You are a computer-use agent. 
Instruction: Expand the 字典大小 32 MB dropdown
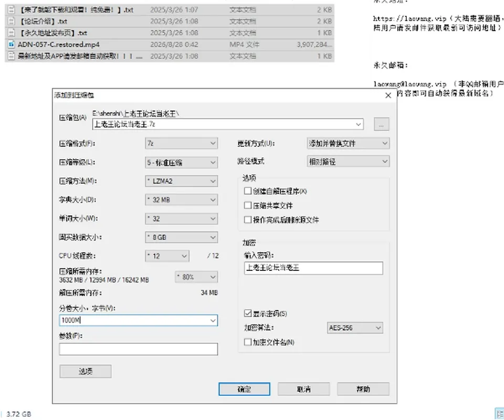point(181,199)
